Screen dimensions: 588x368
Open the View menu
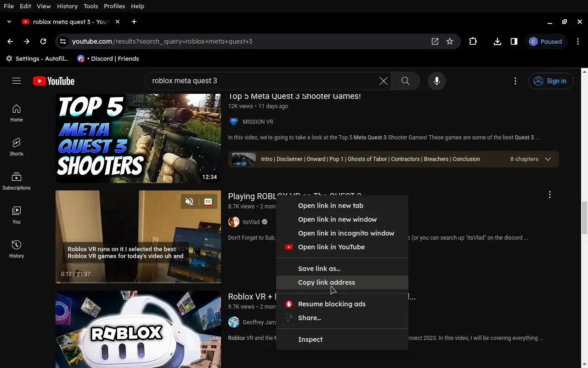(44, 6)
